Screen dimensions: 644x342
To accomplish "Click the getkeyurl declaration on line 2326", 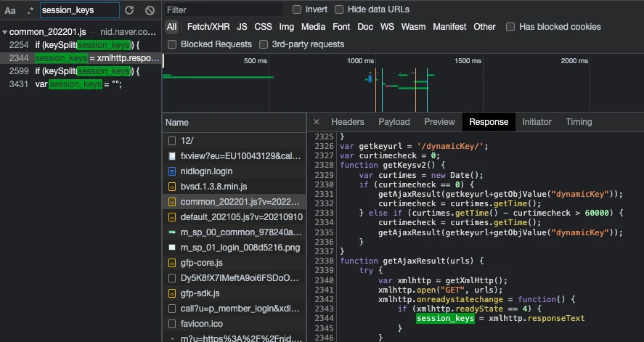I will (x=414, y=146).
